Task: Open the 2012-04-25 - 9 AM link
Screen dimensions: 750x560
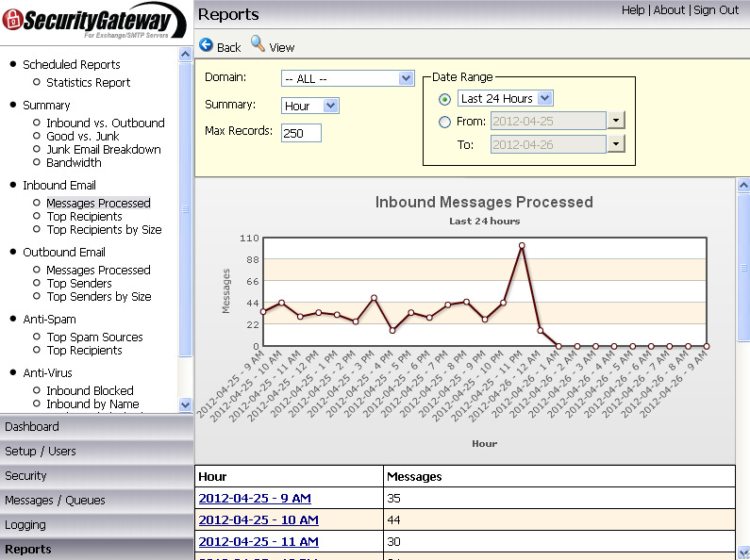Action: pyautogui.click(x=255, y=499)
